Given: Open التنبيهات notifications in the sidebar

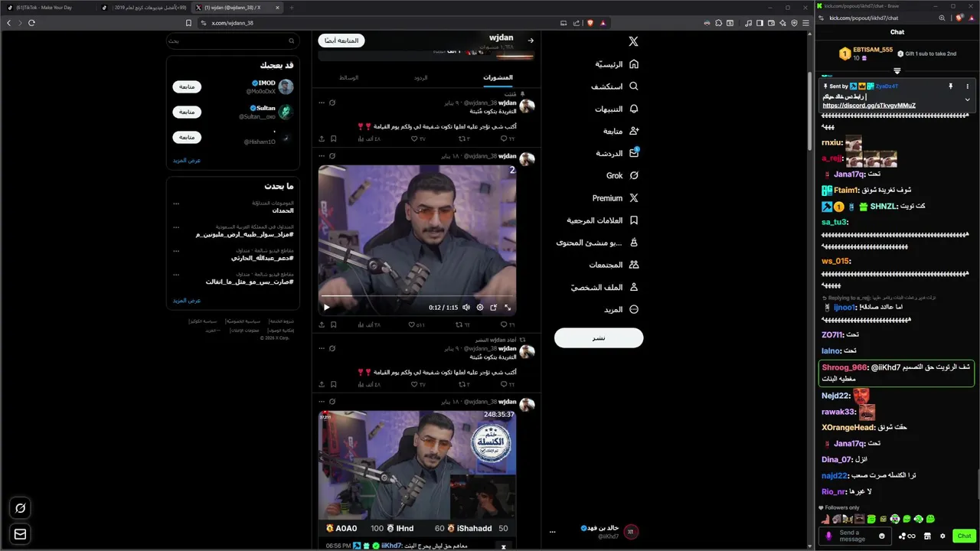Looking at the screenshot, I should pos(617,109).
